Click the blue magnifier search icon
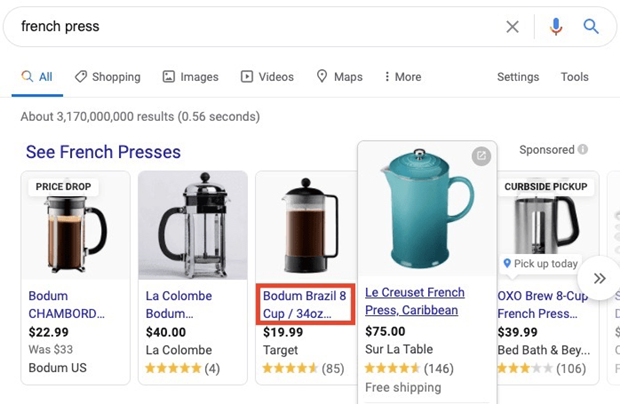 coord(591,26)
